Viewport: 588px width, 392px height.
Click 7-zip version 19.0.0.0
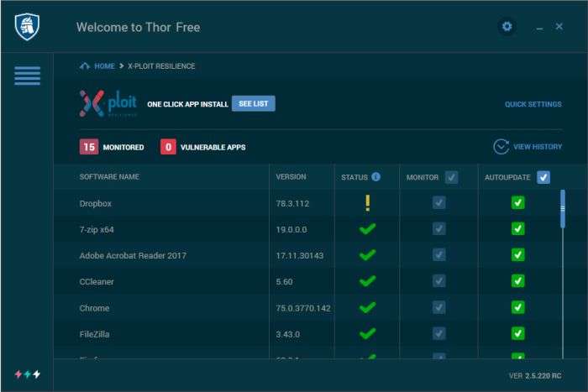click(x=291, y=230)
